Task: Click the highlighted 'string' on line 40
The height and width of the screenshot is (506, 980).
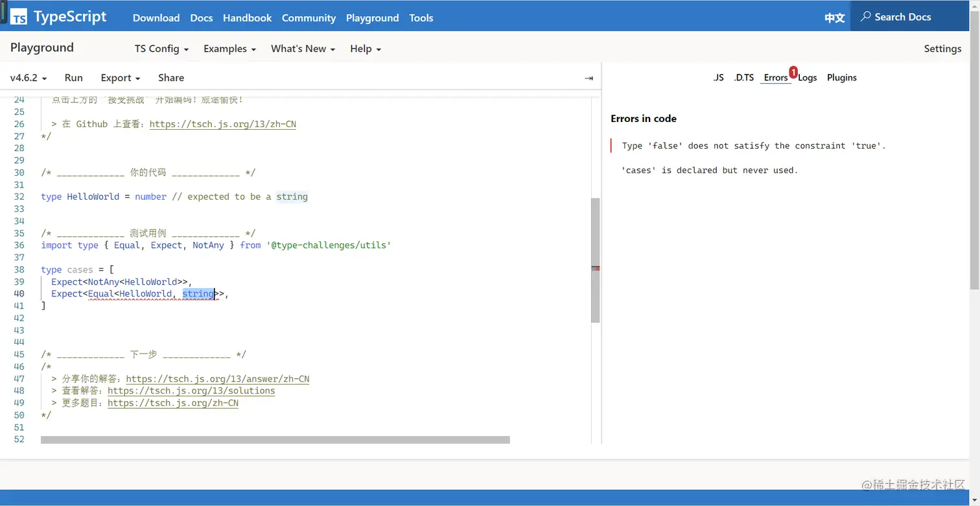Action: [x=198, y=294]
